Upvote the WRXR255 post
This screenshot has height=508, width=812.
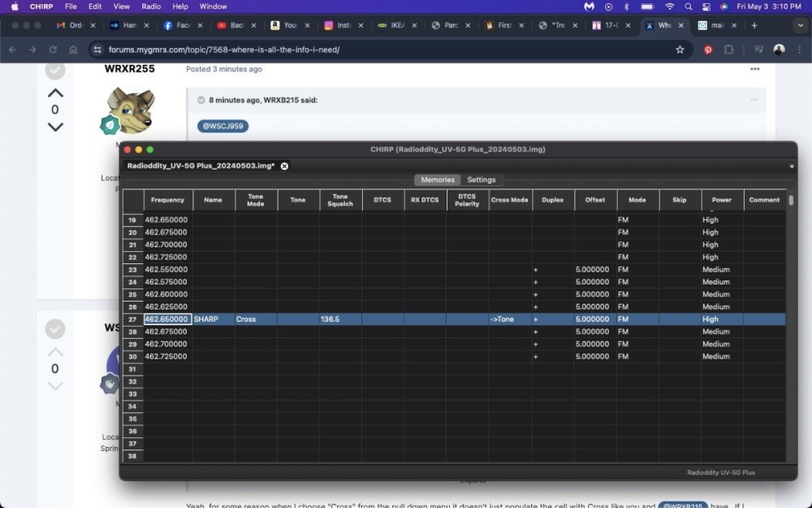point(55,93)
